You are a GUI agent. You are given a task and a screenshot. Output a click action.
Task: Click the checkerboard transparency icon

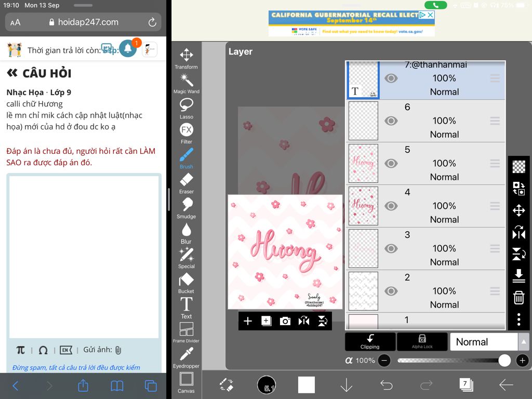[519, 167]
